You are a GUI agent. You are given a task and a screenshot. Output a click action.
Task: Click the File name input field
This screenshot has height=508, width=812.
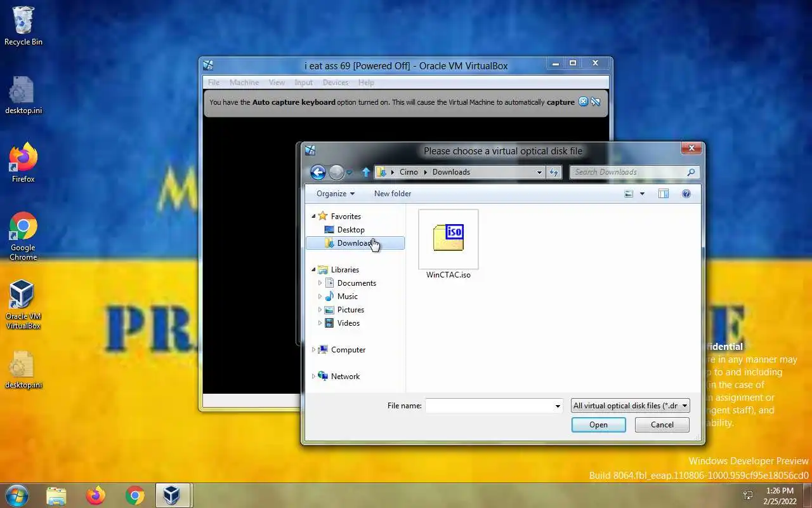click(489, 406)
